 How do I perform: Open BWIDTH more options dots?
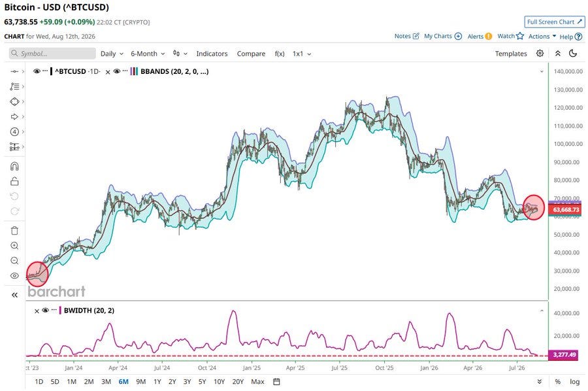pyautogui.click(x=54, y=309)
